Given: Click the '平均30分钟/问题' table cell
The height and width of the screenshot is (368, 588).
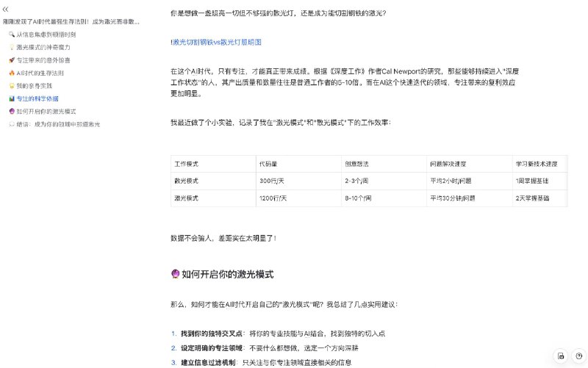Looking at the screenshot, I should [469, 198].
